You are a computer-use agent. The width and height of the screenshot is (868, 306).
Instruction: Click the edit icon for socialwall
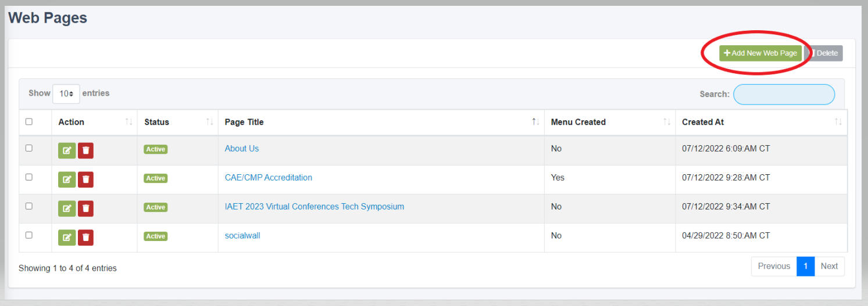pos(67,237)
